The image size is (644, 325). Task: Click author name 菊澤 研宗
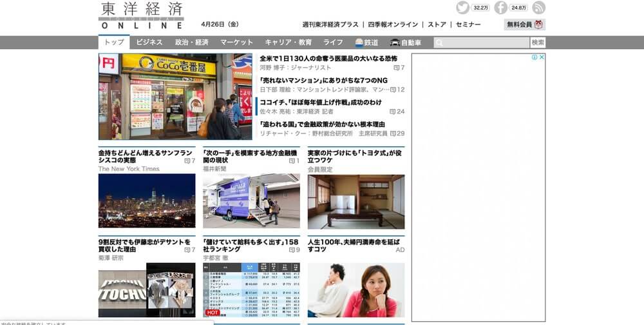pyautogui.click(x=111, y=258)
